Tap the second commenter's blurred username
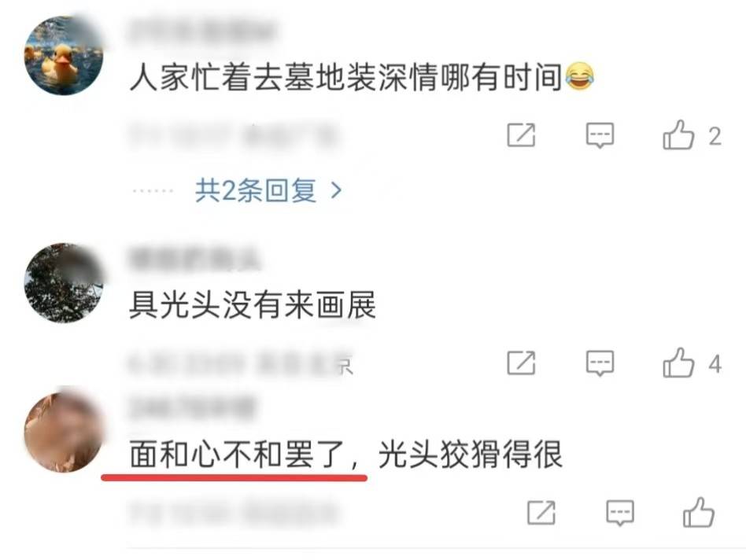Viewport: 746px width, 560px height. (194, 260)
